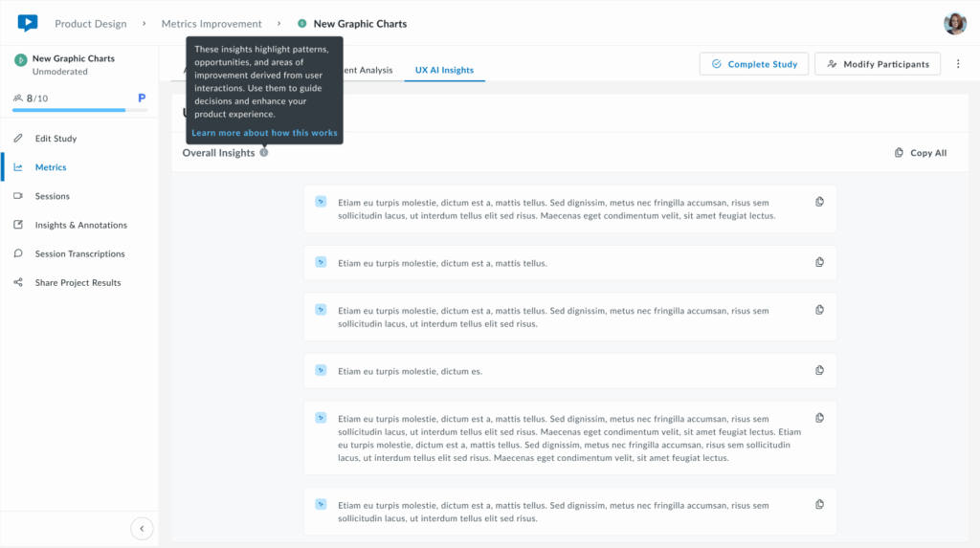Open the three-dot more options menu

(958, 64)
